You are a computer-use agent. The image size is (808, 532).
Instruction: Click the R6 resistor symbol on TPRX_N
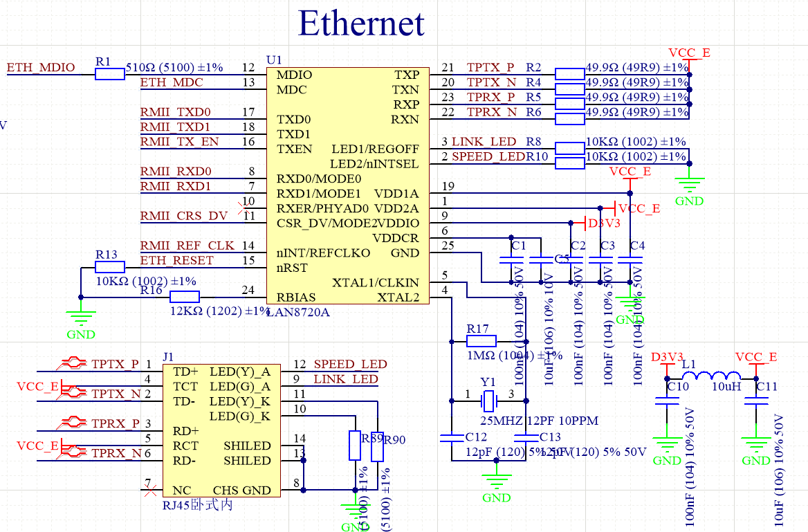point(570,119)
